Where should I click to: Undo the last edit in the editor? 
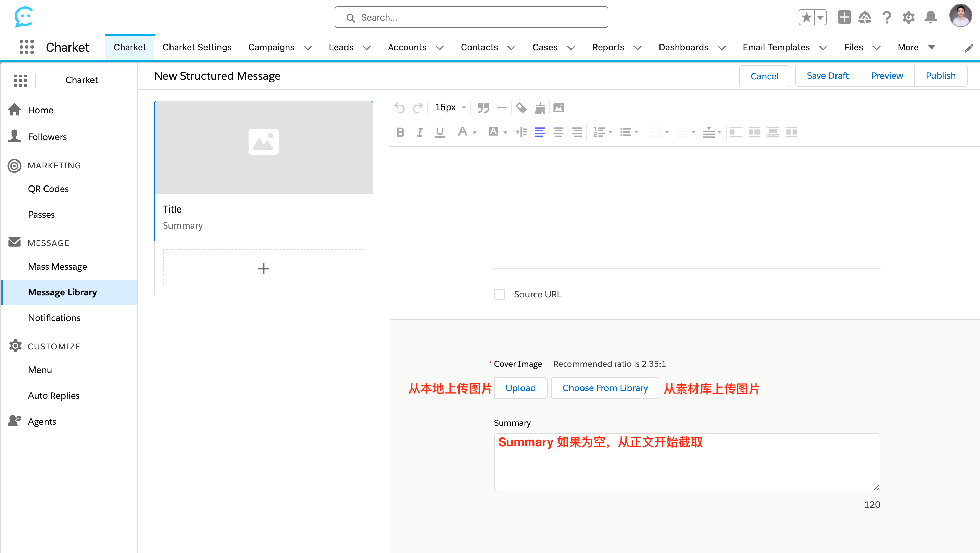click(400, 108)
